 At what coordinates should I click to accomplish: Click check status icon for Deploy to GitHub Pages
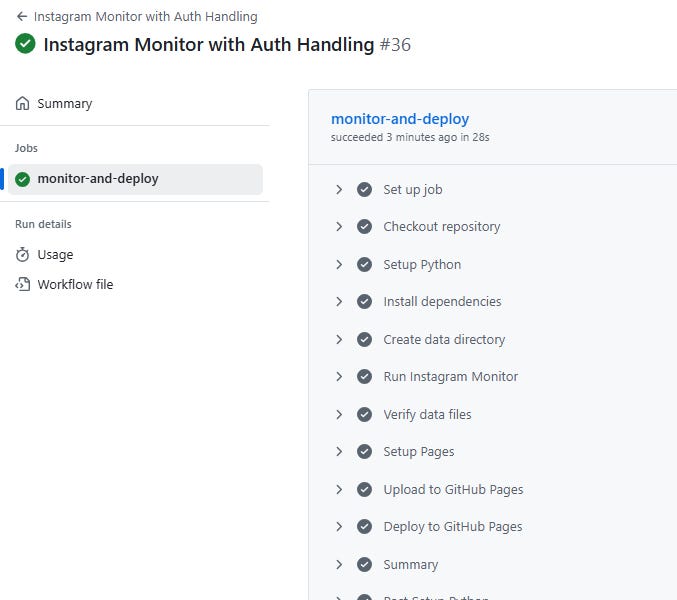pos(364,527)
